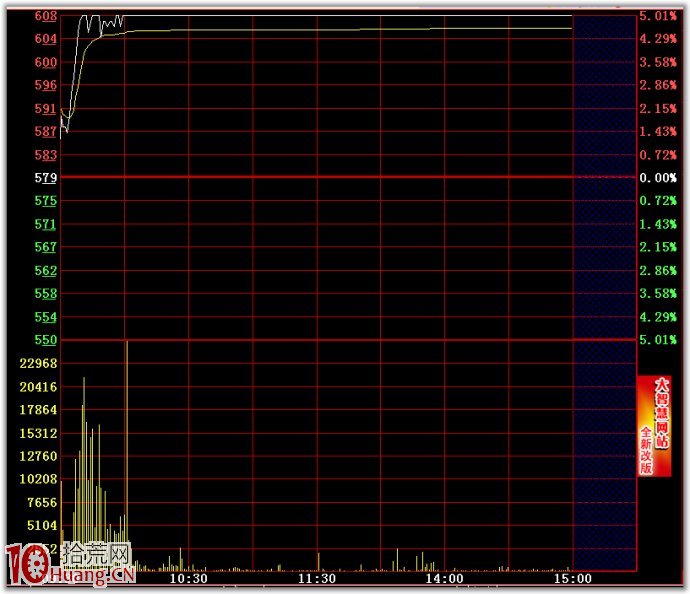Click the 579 previous-close price label
The width and height of the screenshot is (690, 594).
click(x=45, y=178)
